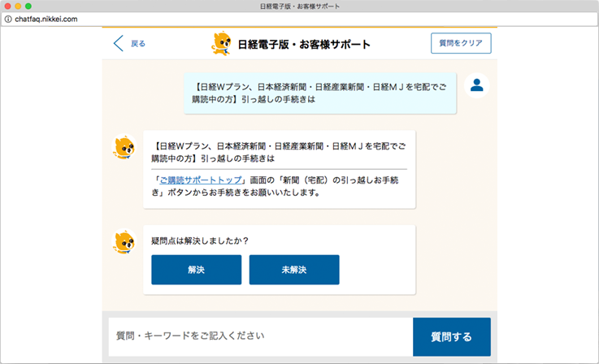Viewport: 599px width, 364px height.
Task: Click the 日経電子版・お客様サポート header title
Action: click(x=304, y=45)
